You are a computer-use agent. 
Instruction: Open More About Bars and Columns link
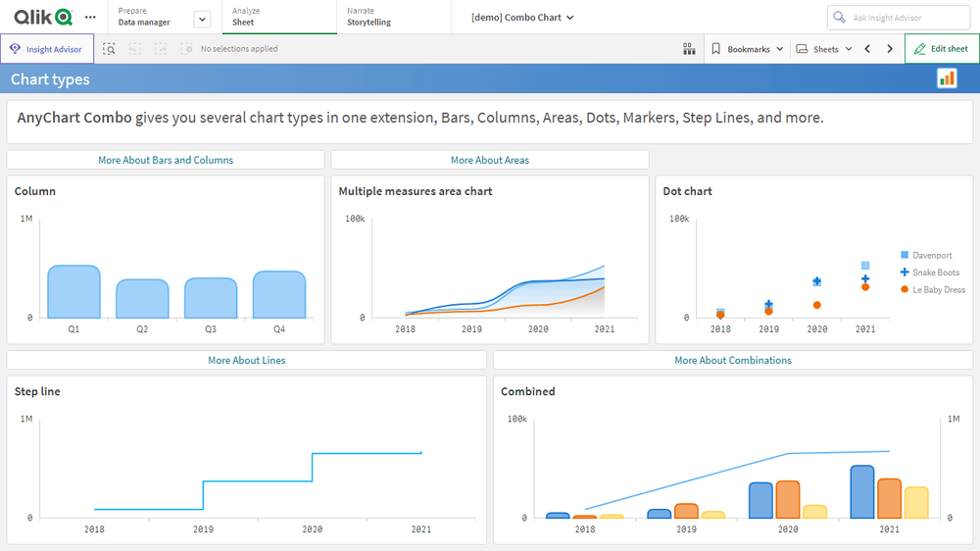tap(166, 160)
